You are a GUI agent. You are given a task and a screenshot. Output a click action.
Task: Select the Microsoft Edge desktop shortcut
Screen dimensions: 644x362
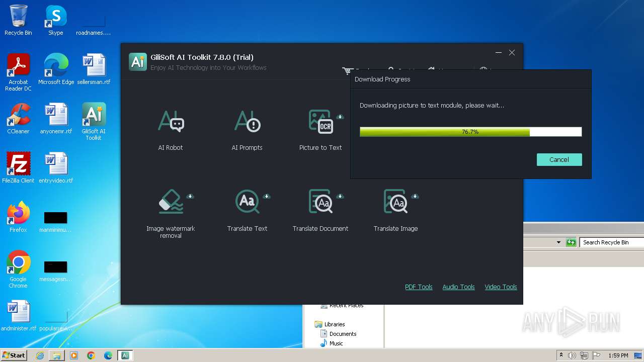(56, 69)
